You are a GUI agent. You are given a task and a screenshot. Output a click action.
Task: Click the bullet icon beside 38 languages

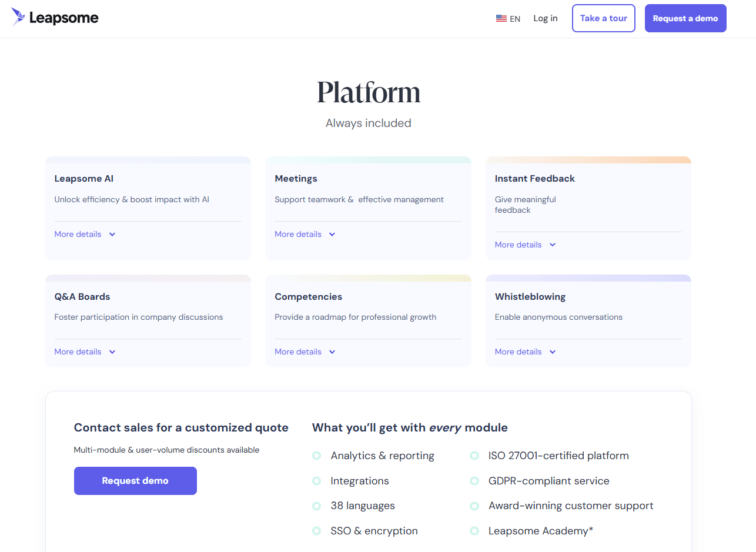[x=316, y=506]
